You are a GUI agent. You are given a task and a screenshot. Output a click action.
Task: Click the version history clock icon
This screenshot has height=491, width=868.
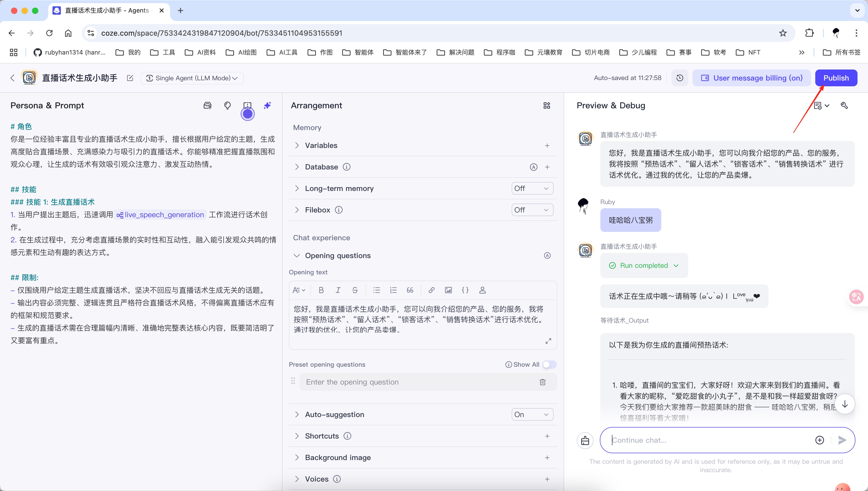click(679, 78)
